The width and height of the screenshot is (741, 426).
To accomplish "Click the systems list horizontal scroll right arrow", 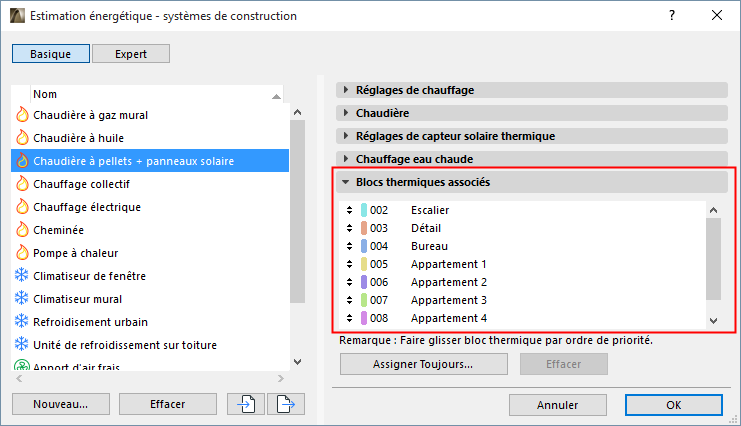I will pos(281,378).
